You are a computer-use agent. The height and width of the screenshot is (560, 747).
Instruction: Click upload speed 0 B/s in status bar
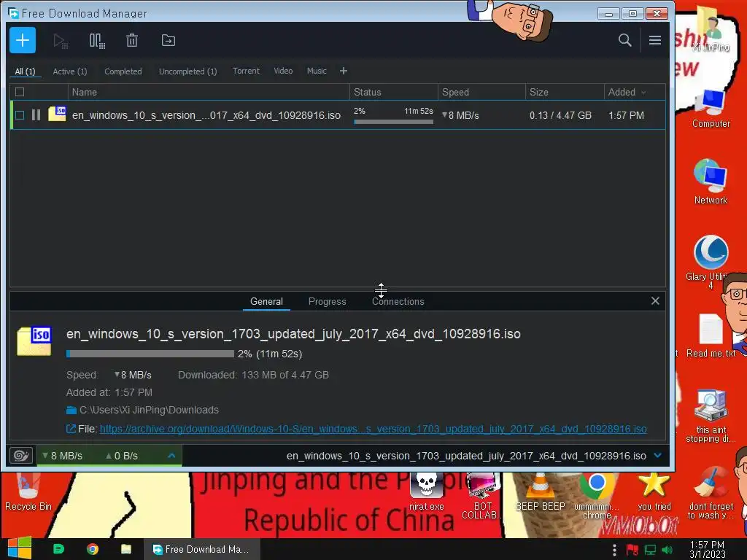tap(122, 456)
